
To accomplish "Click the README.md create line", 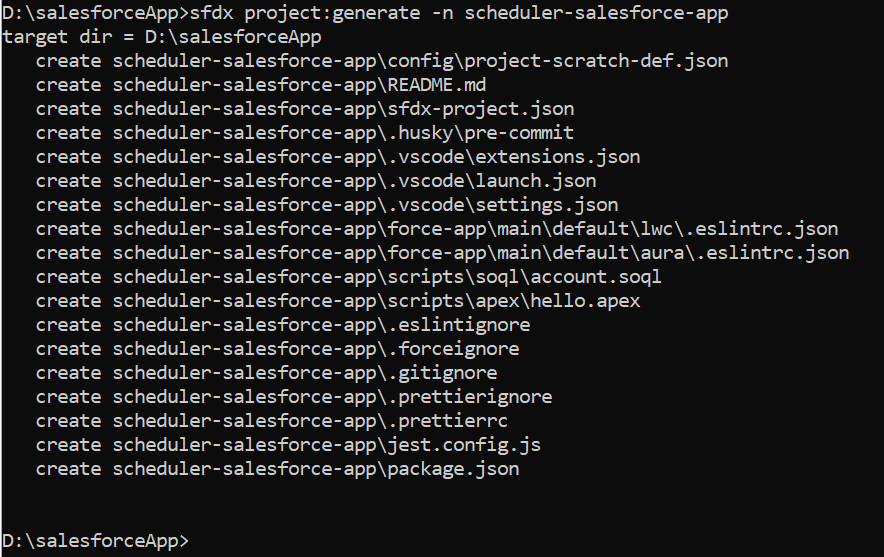I will coord(261,85).
